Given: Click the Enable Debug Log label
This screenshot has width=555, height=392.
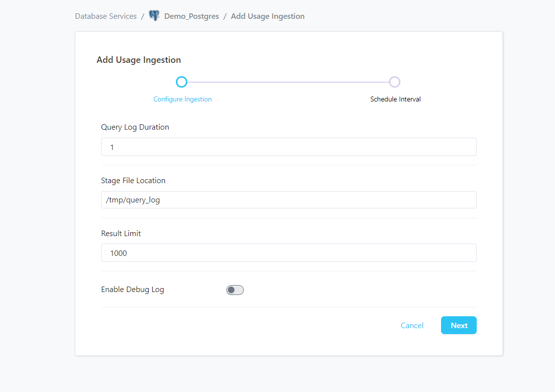Looking at the screenshot, I should pos(132,290).
